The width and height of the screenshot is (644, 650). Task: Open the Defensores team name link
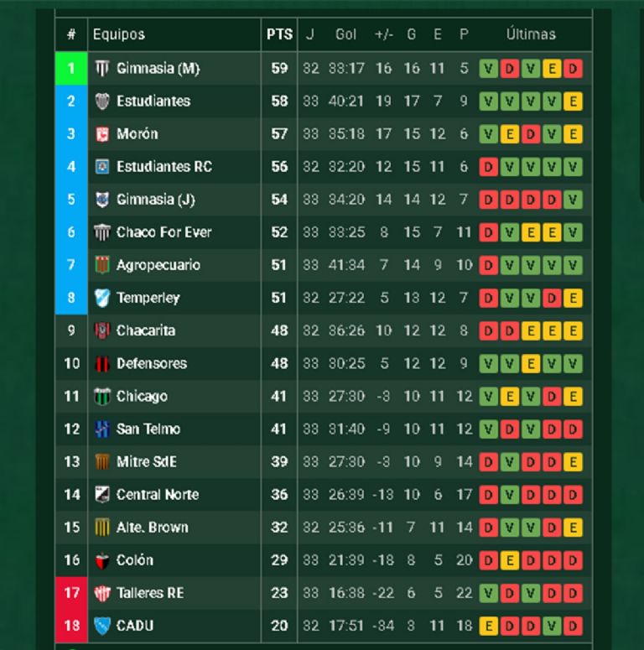click(152, 363)
